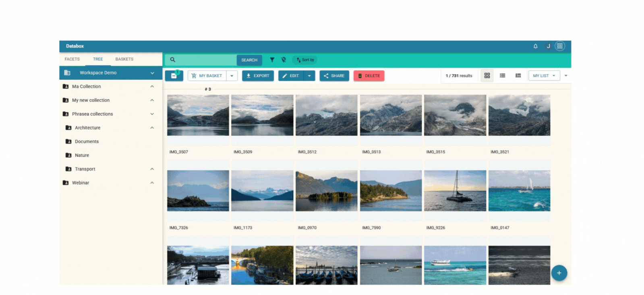Screen dimensions: 644x295
Task: Click the Workspace Demo building icon
Action: coord(67,73)
